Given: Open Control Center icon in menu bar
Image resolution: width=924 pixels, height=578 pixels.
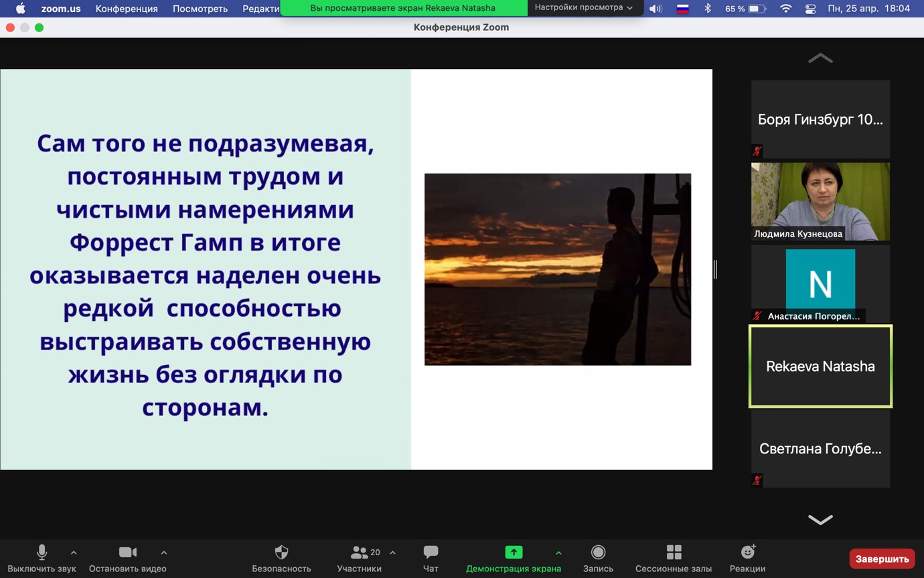Looking at the screenshot, I should pos(810,9).
